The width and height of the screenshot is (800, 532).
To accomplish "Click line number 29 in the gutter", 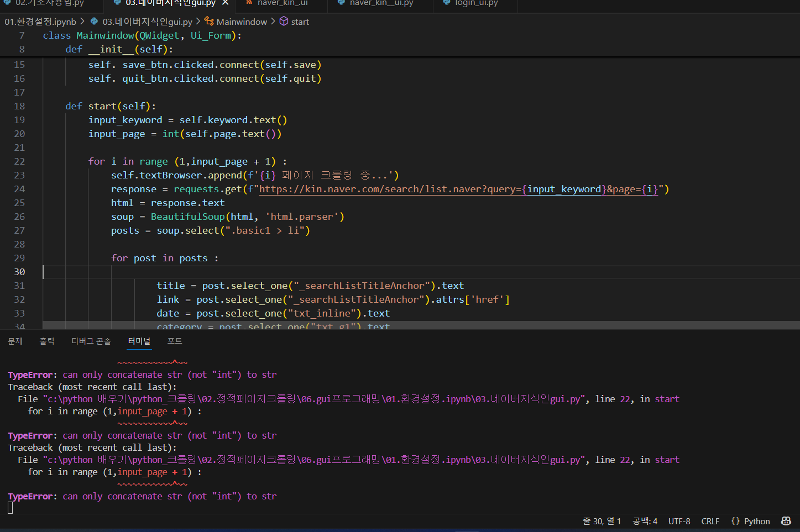I will [19, 258].
